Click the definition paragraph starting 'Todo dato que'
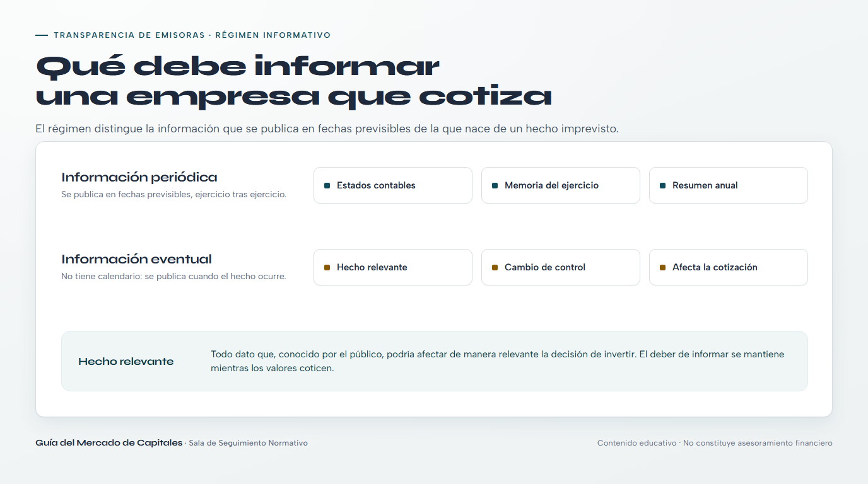The image size is (868, 484). tap(498, 361)
